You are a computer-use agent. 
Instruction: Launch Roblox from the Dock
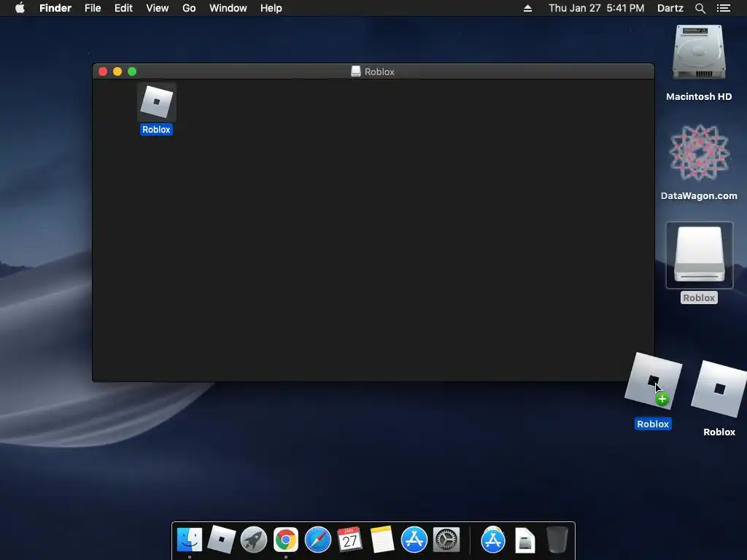click(x=222, y=540)
